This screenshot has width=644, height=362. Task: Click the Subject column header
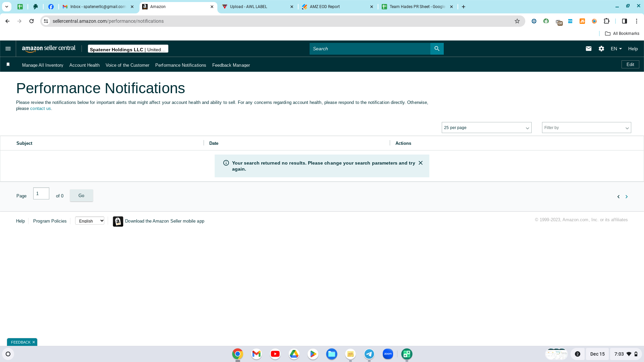click(24, 143)
